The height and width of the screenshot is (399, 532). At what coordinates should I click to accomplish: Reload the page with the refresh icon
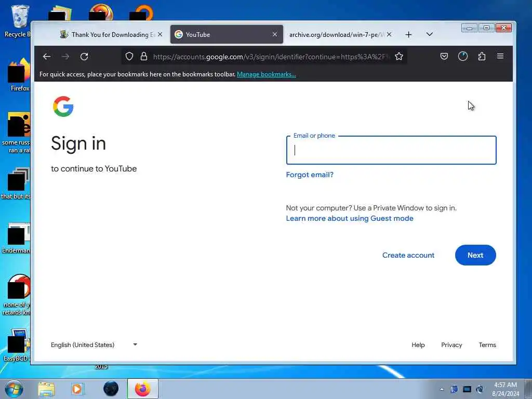pos(84,57)
